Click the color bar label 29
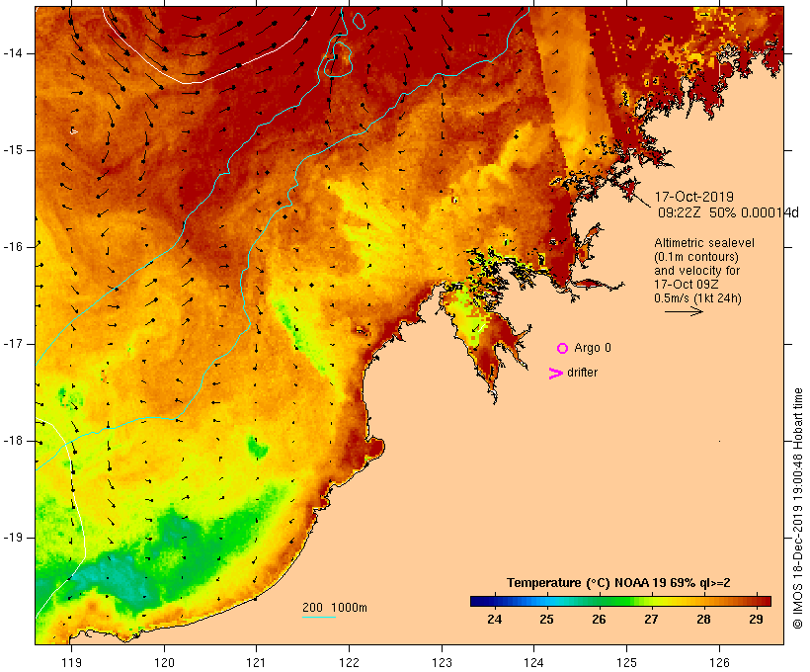 pyautogui.click(x=756, y=619)
